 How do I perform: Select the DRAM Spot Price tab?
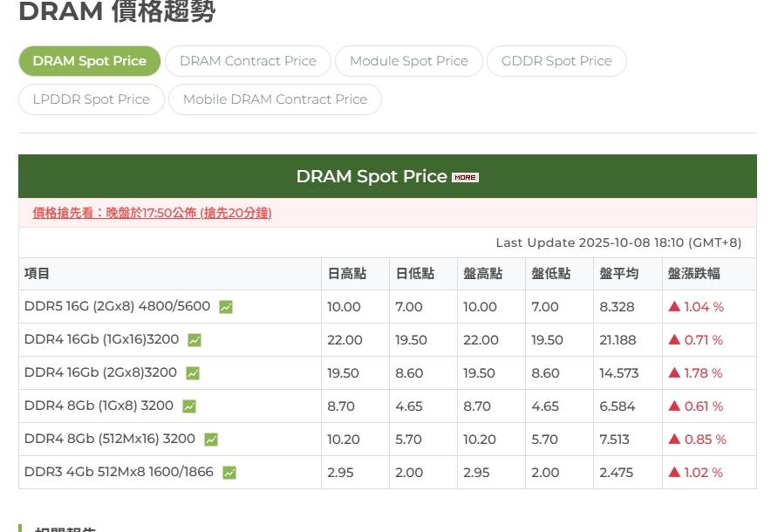(90, 61)
